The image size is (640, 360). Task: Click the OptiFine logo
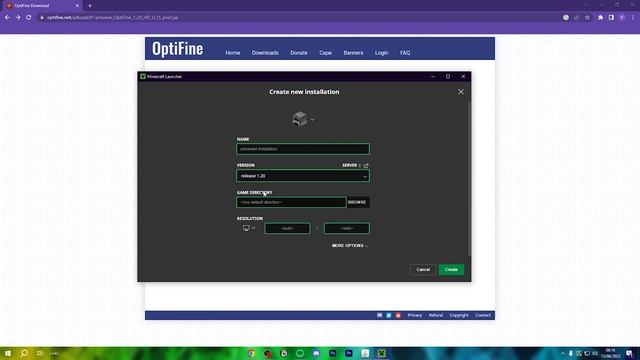(178, 49)
